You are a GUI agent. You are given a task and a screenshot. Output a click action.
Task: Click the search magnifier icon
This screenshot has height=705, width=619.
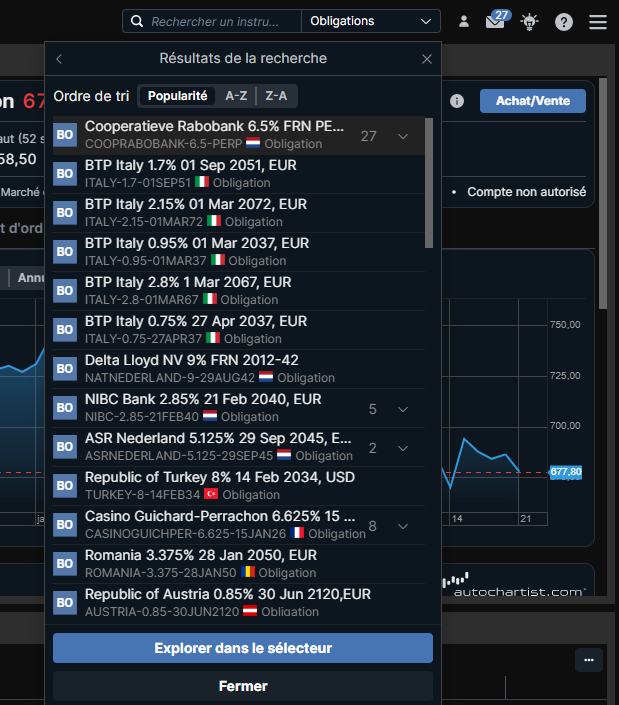(x=137, y=21)
